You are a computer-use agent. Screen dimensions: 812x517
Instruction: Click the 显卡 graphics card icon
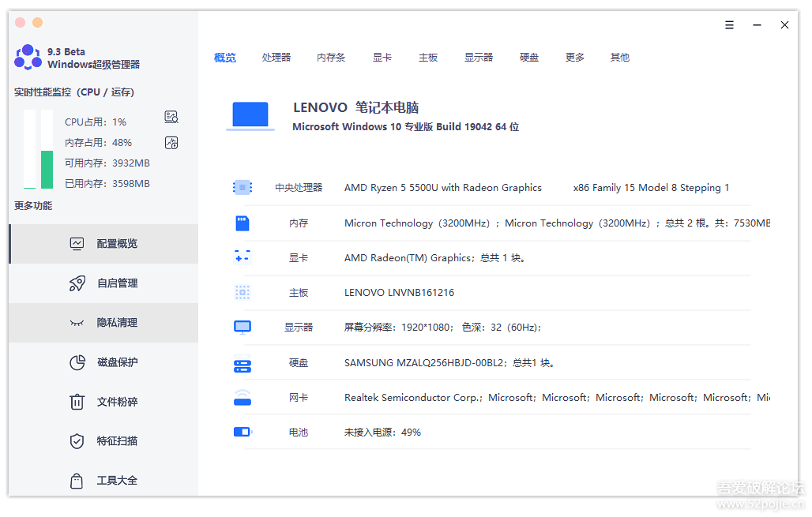coord(242,257)
